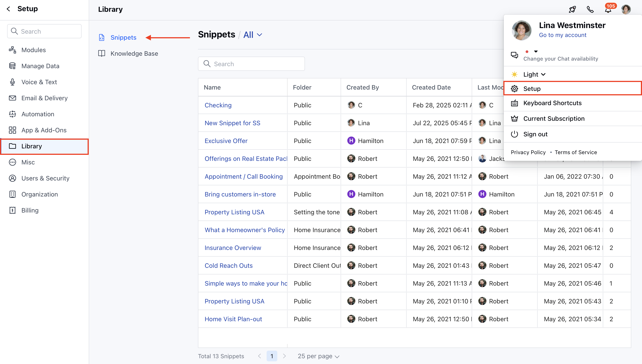Expand the Snippets All filter dropdown
Image resolution: width=642 pixels, height=364 pixels.
click(x=253, y=35)
